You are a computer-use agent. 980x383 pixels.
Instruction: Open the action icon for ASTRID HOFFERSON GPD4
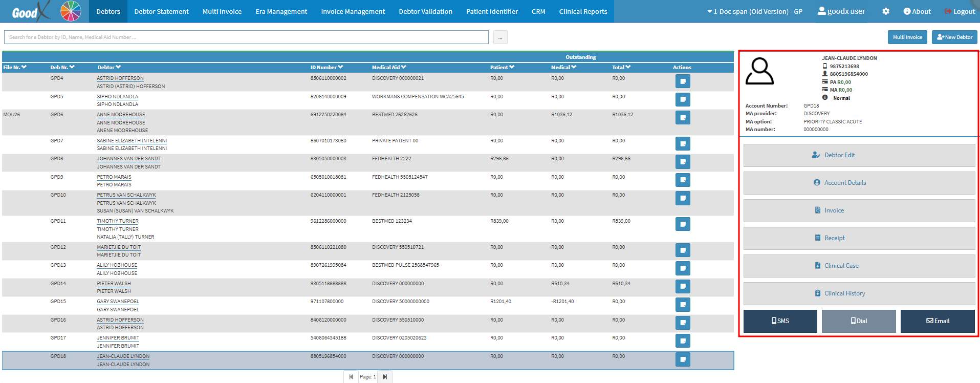click(x=683, y=81)
